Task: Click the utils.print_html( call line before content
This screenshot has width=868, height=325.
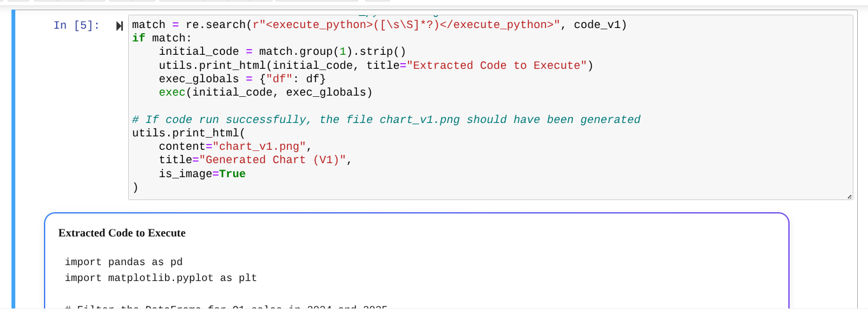Action: [x=188, y=133]
